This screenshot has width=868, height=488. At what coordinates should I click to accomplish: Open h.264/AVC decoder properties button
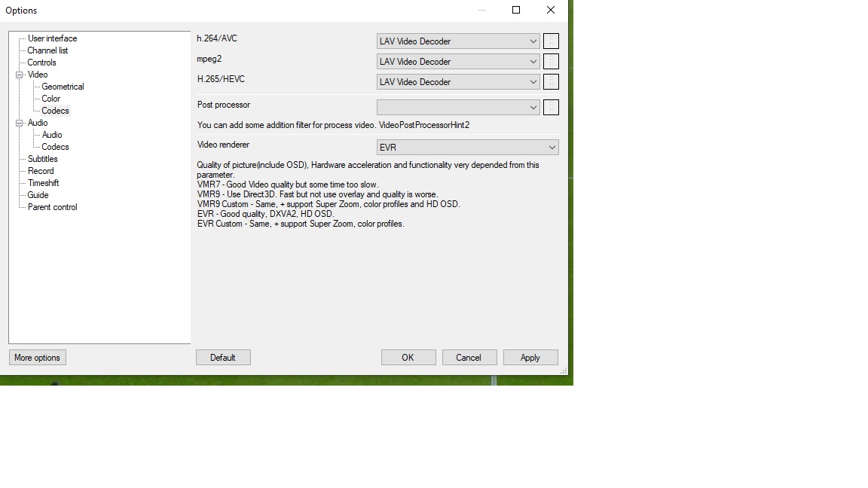(551, 41)
